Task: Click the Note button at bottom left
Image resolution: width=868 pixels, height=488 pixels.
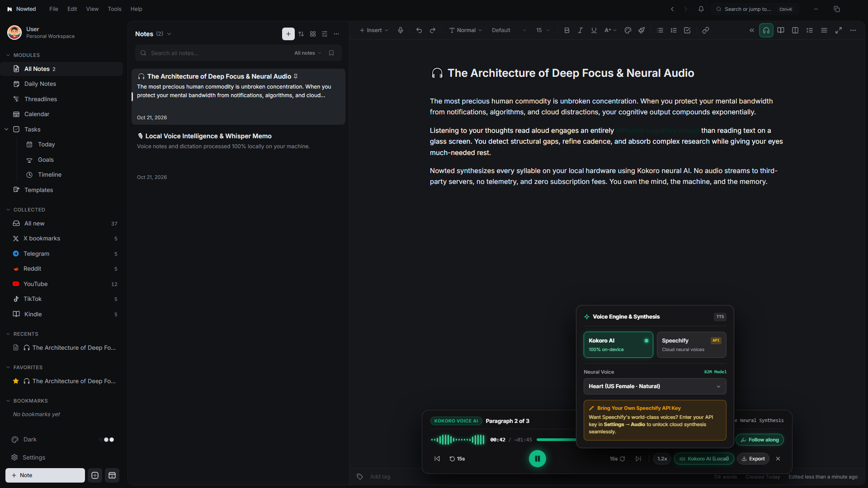Action: [45, 475]
